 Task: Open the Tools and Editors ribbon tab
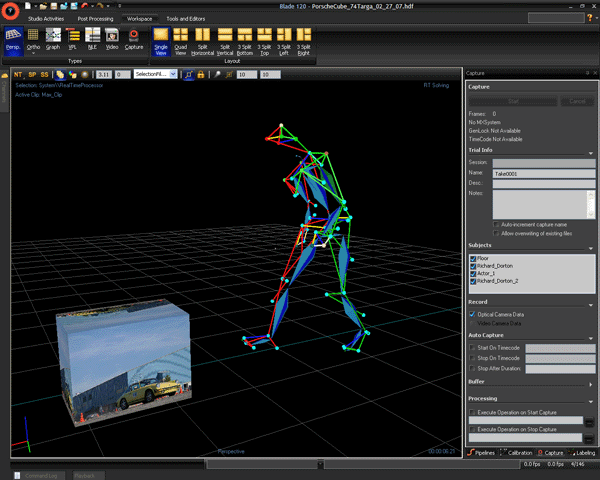186,18
